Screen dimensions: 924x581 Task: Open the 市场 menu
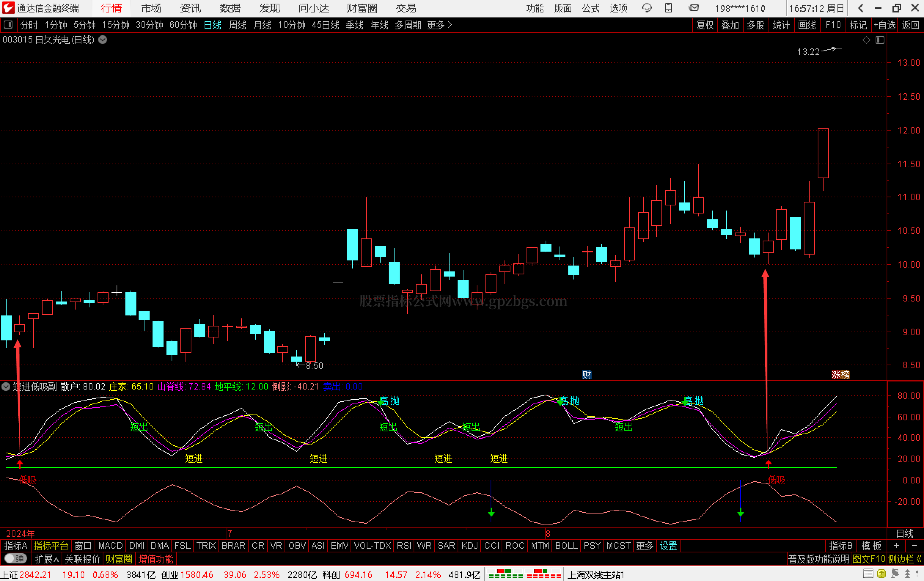coord(151,8)
